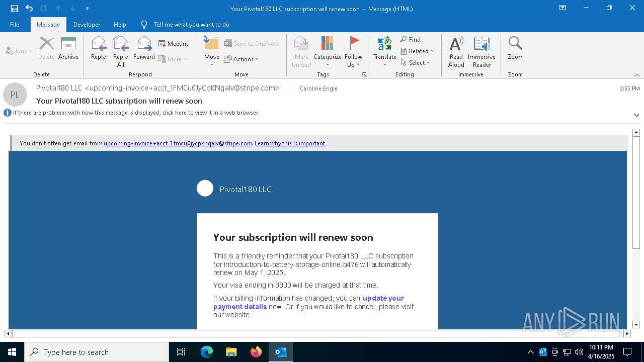Start Read Aloud
Viewport: 644px width, 362px height.
(456, 51)
